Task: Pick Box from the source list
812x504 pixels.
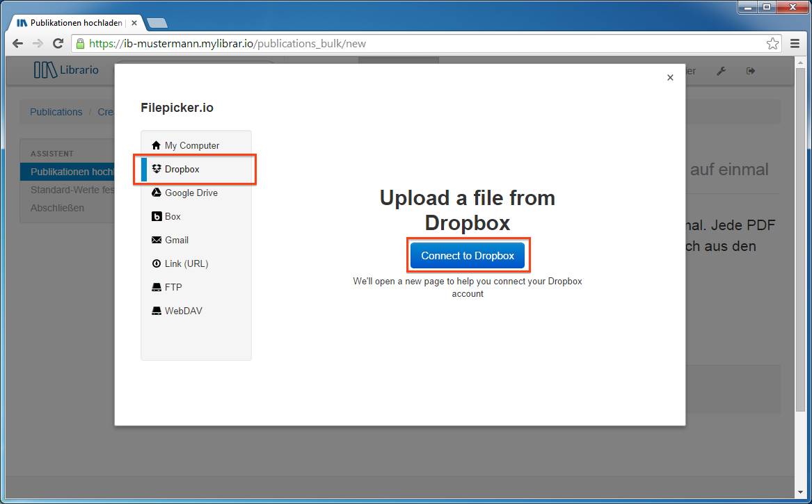Action: [196, 216]
